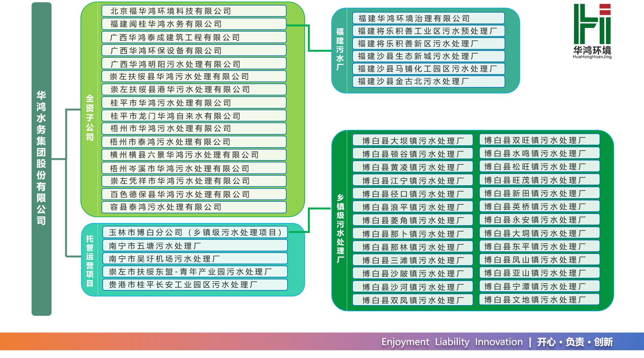Open 玉林市博白分公司 乡镇级污水处理项目 entry
The width and height of the screenshot is (644, 358).
[x=195, y=232]
